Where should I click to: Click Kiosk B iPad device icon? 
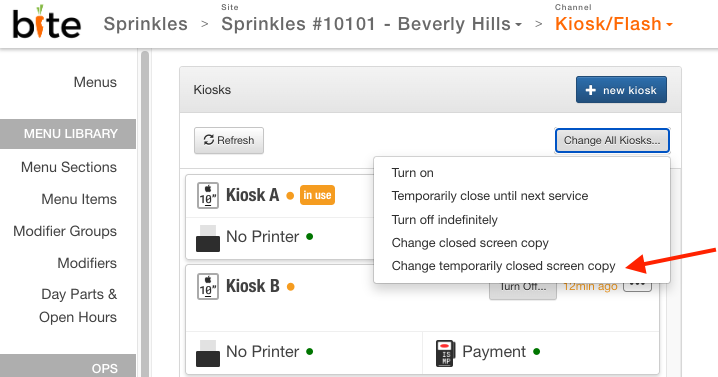[207, 286]
